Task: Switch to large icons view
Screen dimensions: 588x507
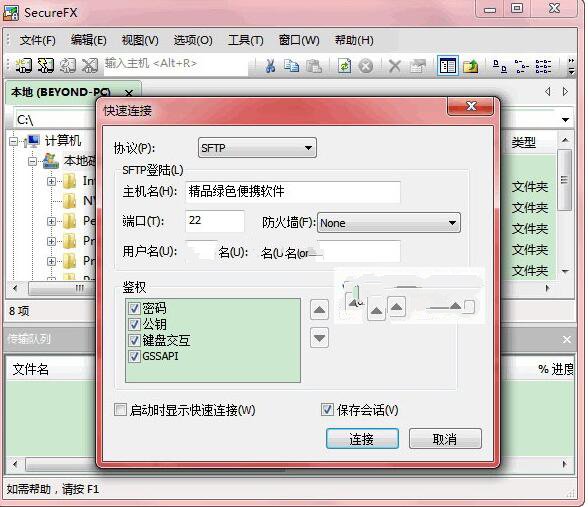Action: point(500,66)
